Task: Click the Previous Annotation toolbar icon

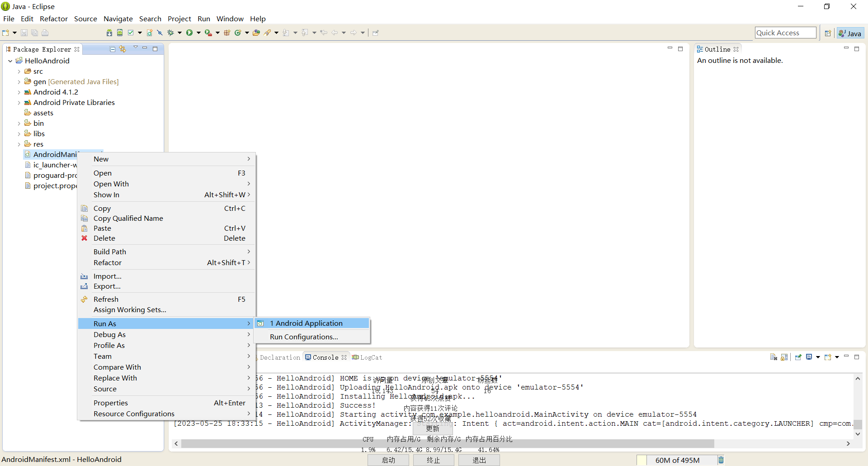Action: [x=305, y=33]
